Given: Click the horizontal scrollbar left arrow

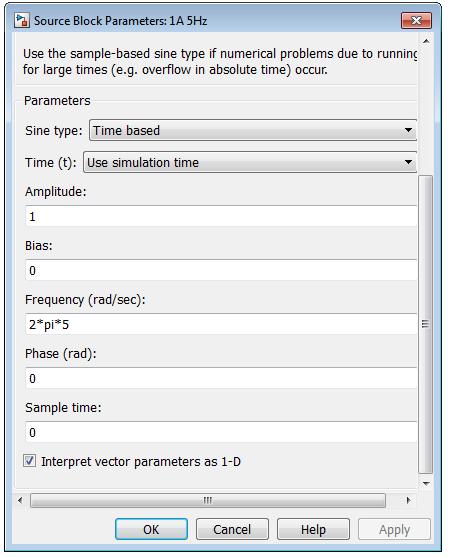Looking at the screenshot, I should coord(20,500).
